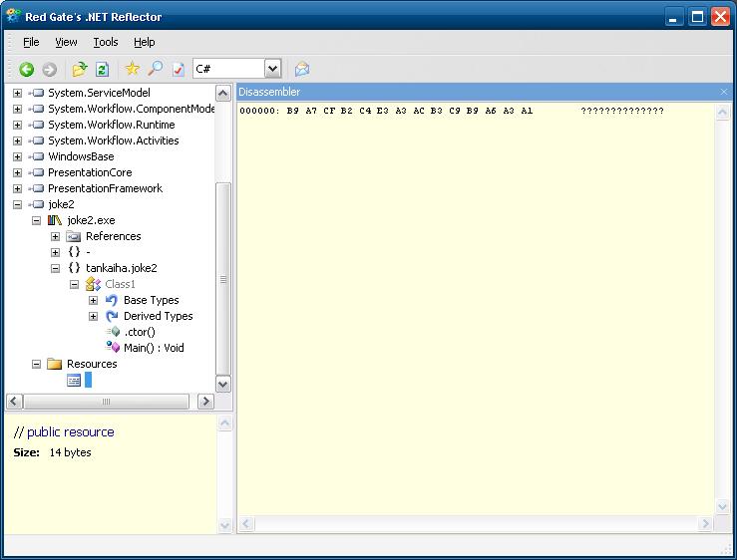This screenshot has height=560, width=737.
Task: Expand the System.ServiceModel node
Action: click(x=17, y=93)
